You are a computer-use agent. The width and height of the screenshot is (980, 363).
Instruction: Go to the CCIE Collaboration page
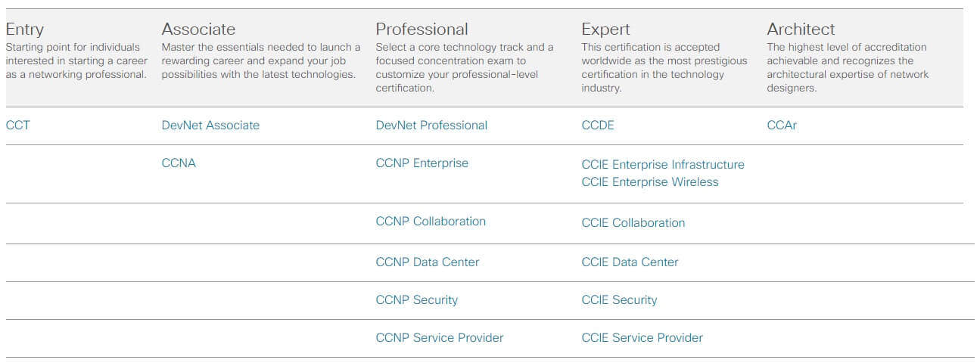tap(633, 223)
